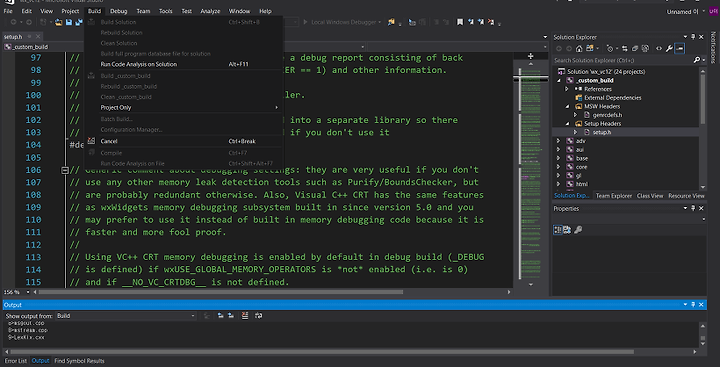Screen dimensions: 720x367
Task: Click View Code icon in Solution Explorer
Action: point(659,48)
